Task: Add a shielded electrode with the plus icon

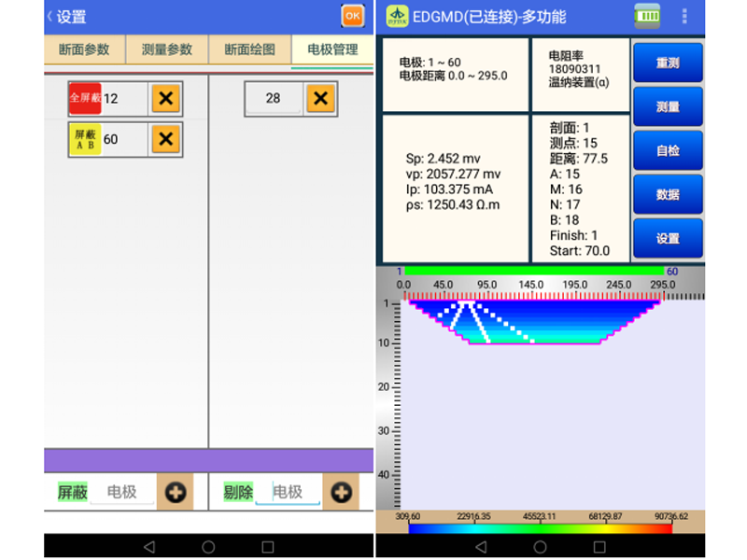Action: 176,493
